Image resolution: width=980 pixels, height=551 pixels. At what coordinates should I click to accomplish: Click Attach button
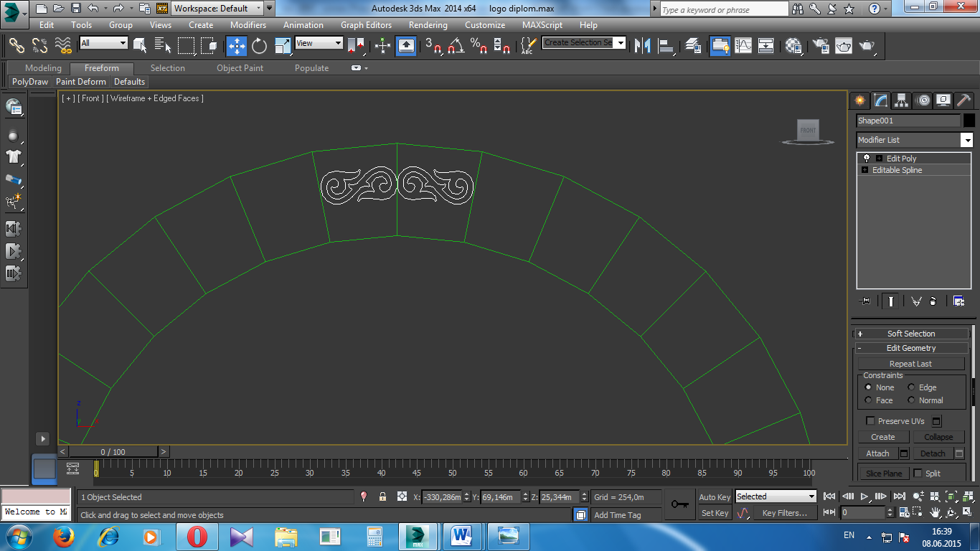pos(877,453)
